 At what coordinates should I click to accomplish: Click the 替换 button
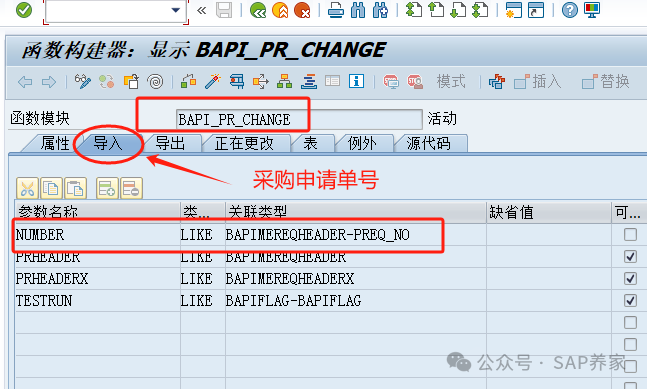606,81
